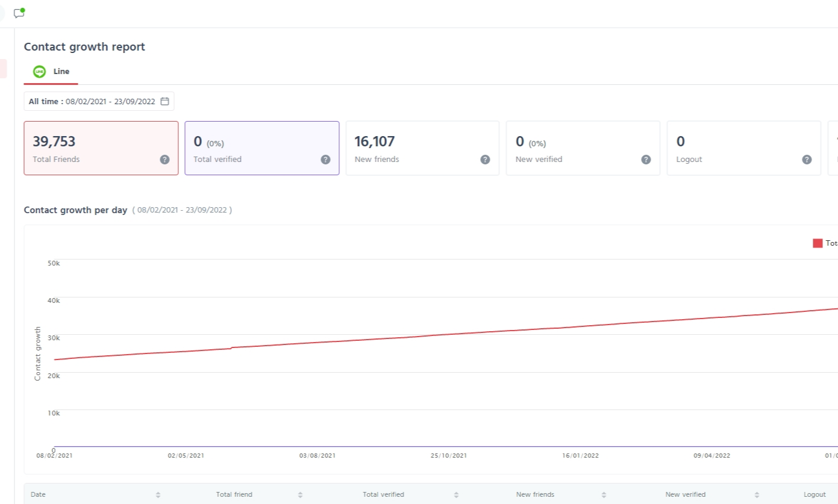Click the 03/08/2021 x-axis date label

pyautogui.click(x=317, y=456)
